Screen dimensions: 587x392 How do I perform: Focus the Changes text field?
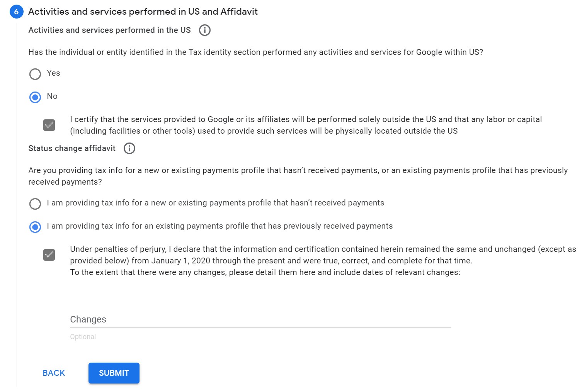260,319
